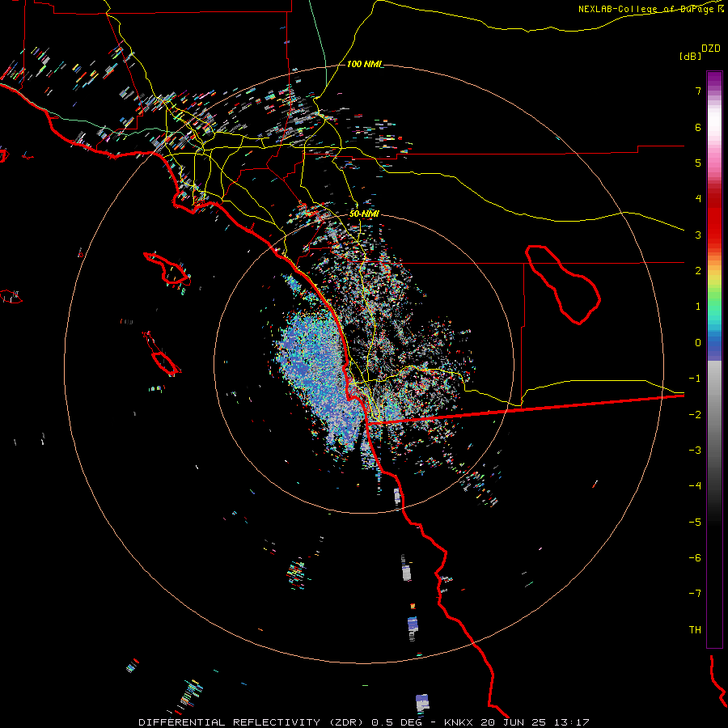Click the 50 NMI range ring label
This screenshot has width=728, height=728.
pyautogui.click(x=364, y=214)
